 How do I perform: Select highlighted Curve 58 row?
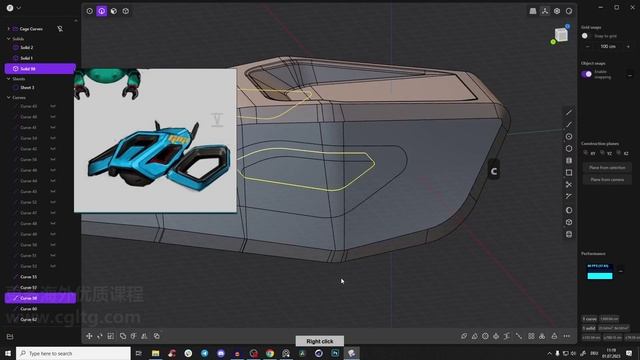(x=40, y=298)
